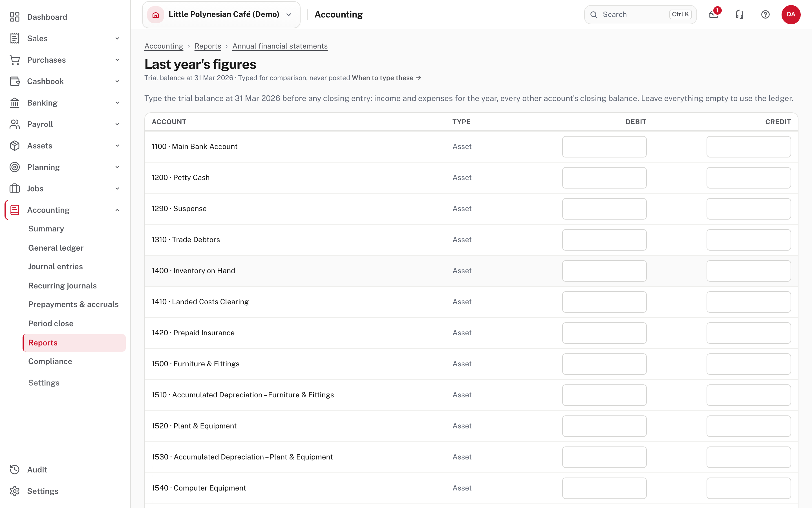Click the Assets box icon

point(14,146)
